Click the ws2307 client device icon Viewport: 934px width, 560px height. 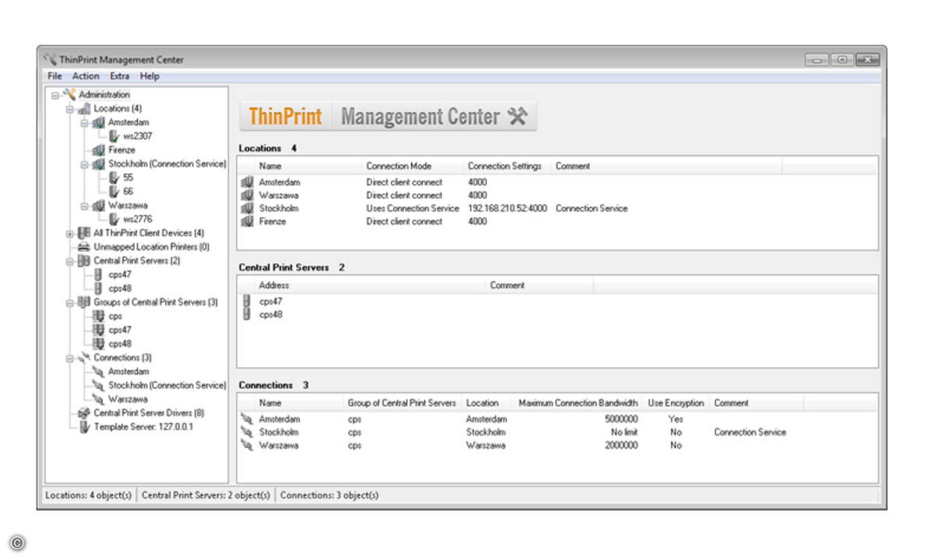click(x=114, y=136)
